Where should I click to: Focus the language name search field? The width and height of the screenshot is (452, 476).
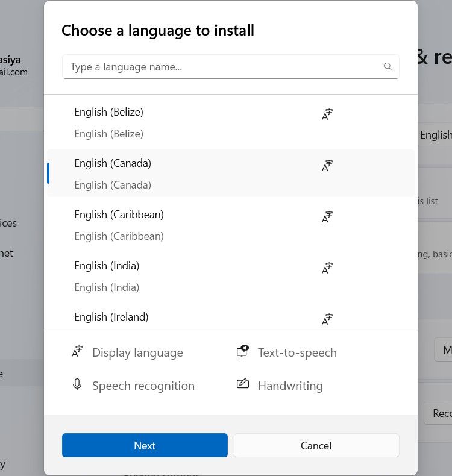coord(223,67)
